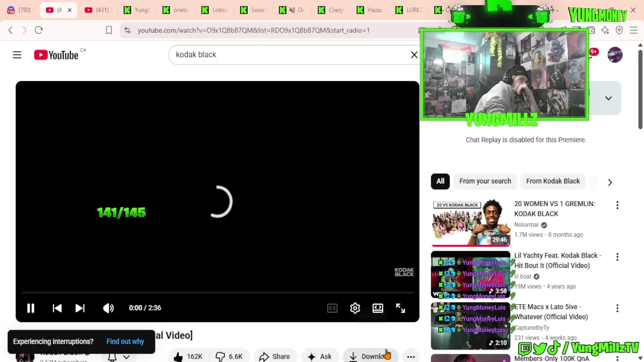
Task: Open 20 WOMEN VS 1 GREMLIN title
Action: [554, 209]
